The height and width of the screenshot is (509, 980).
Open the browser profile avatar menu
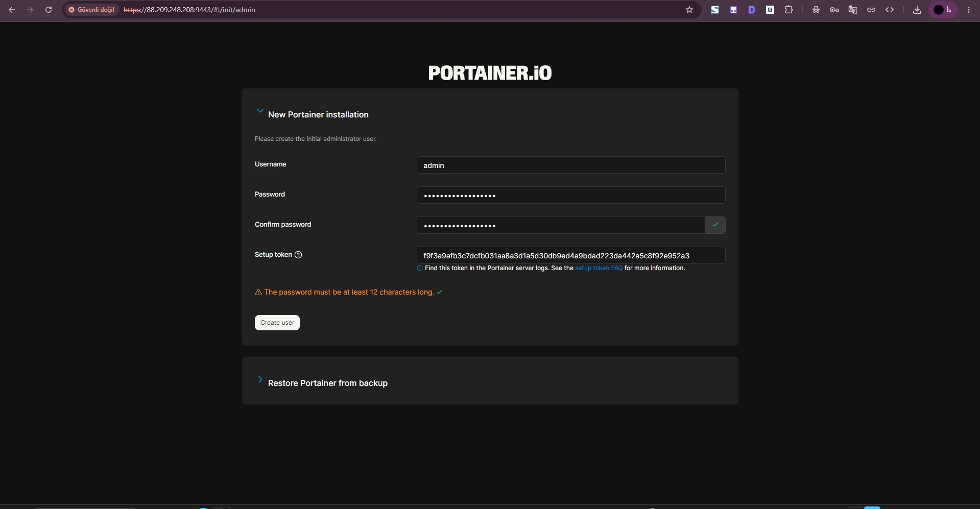pos(943,10)
